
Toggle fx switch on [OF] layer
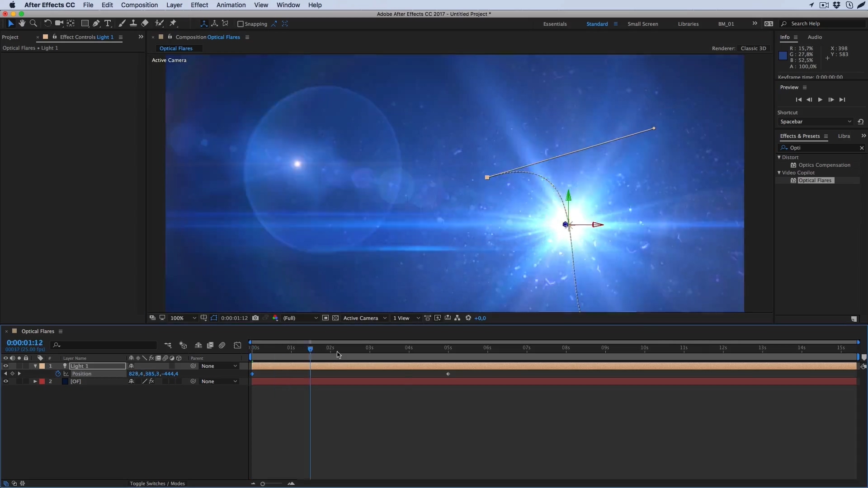(x=152, y=381)
